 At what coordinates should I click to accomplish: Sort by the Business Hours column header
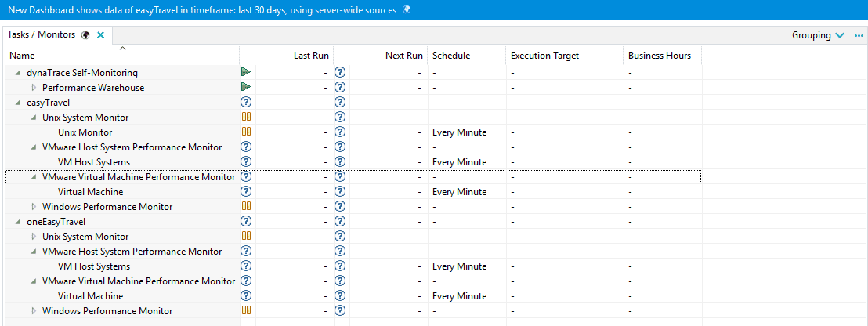pyautogui.click(x=663, y=56)
